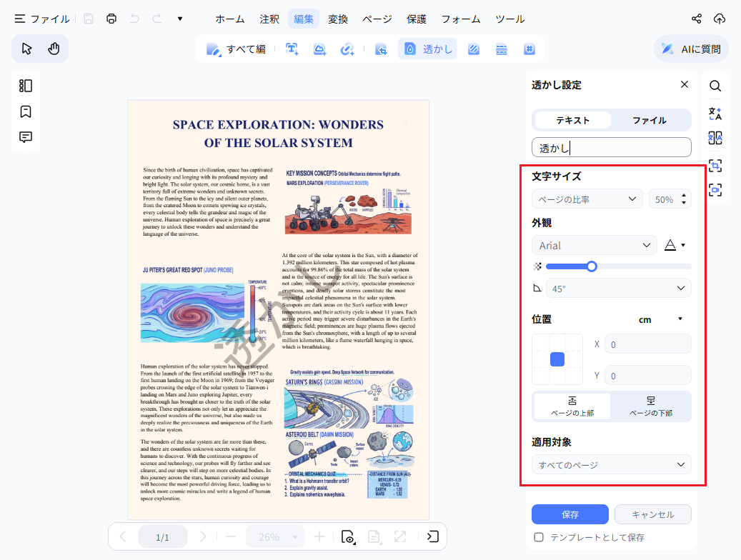
Task: Select the add text tool icon
Action: [x=292, y=49]
